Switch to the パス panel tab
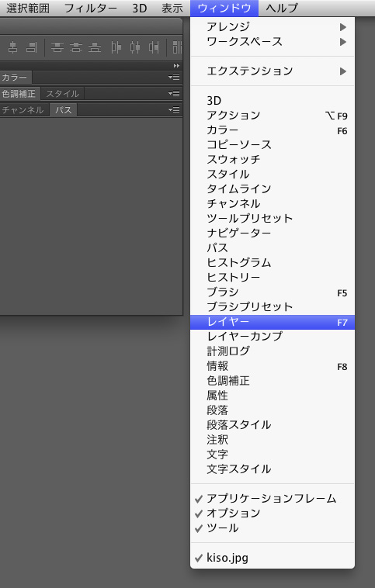Screen dimensions: 375x588 pos(63,110)
